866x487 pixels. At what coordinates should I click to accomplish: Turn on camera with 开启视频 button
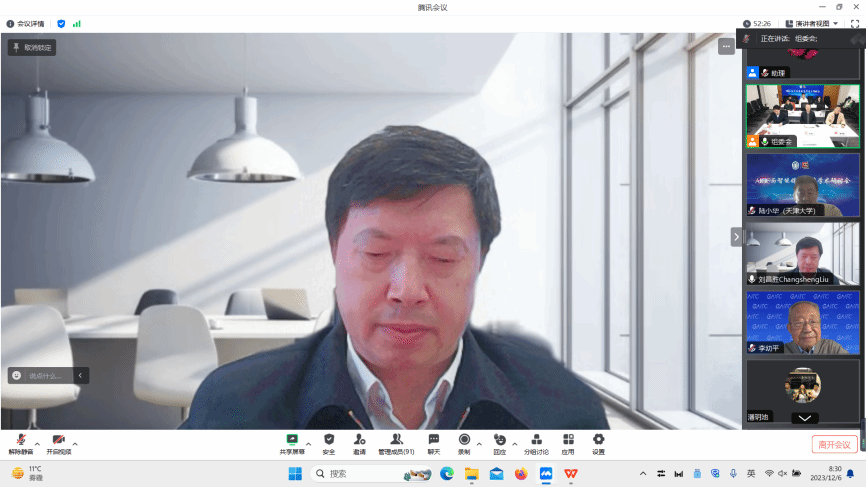click(59, 441)
